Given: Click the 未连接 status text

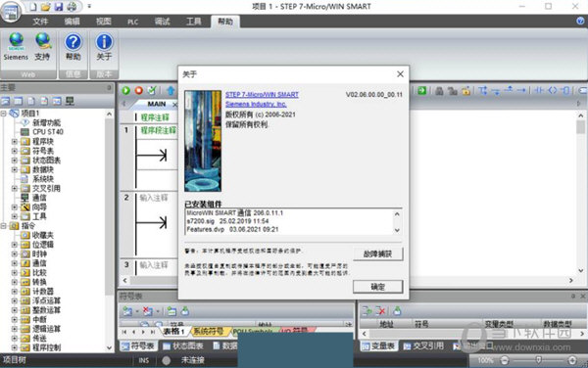Looking at the screenshot, I should 193,360.
